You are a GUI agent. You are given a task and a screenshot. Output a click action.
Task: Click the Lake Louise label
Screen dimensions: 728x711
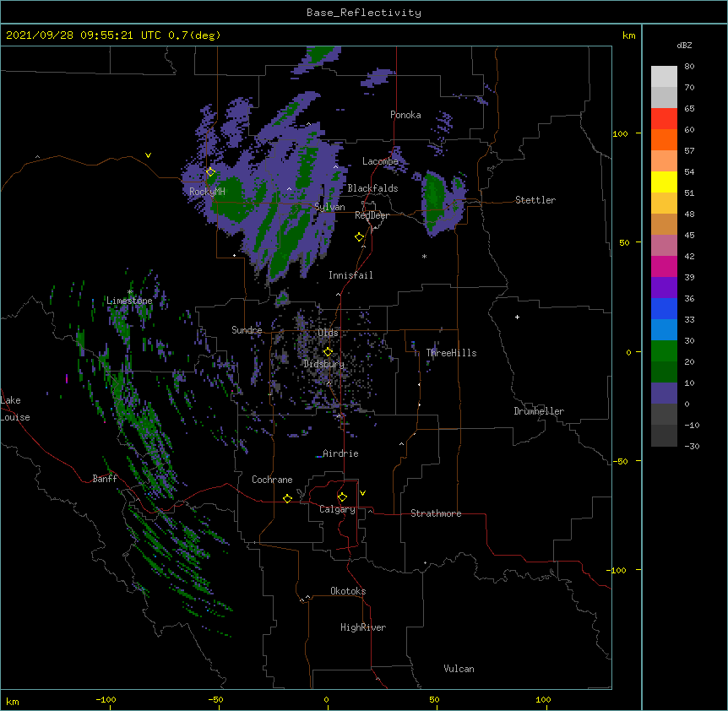[x=15, y=409]
